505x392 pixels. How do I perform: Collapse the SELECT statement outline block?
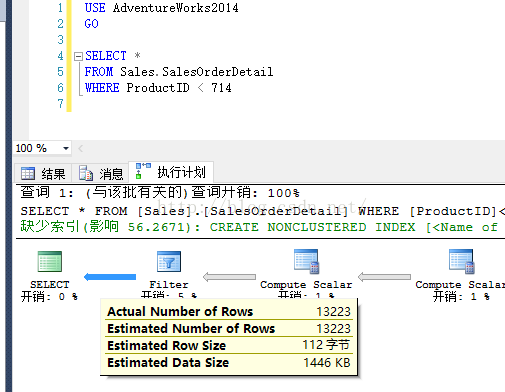78,56
